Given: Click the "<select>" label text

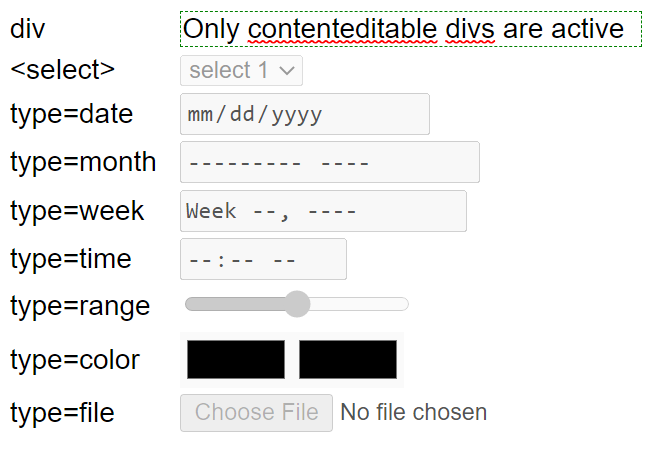Looking at the screenshot, I should tap(63, 70).
